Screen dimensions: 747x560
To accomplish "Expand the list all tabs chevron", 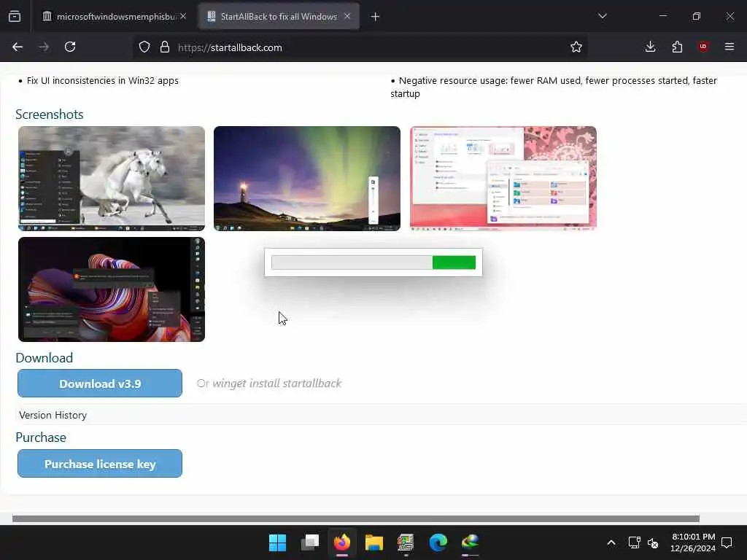I will [602, 16].
